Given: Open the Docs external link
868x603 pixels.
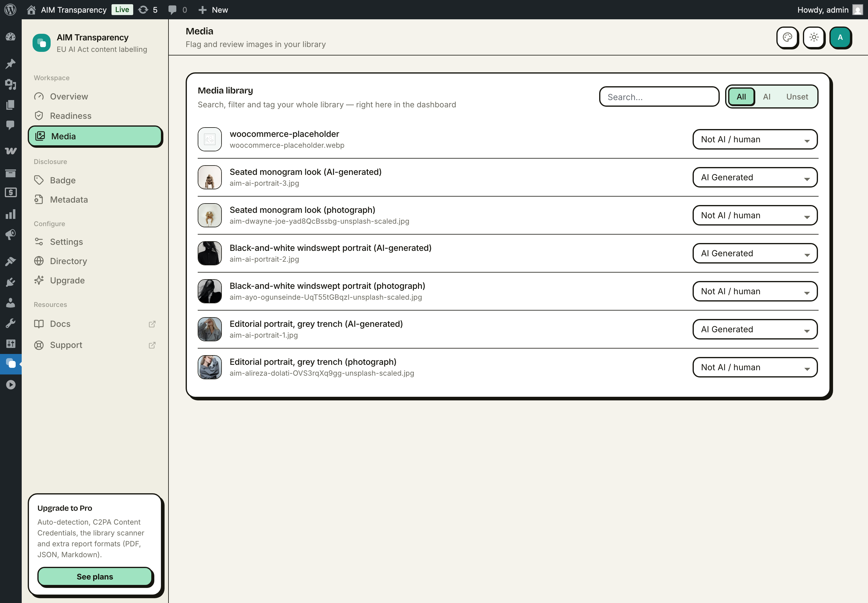Looking at the screenshot, I should pyautogui.click(x=95, y=324).
